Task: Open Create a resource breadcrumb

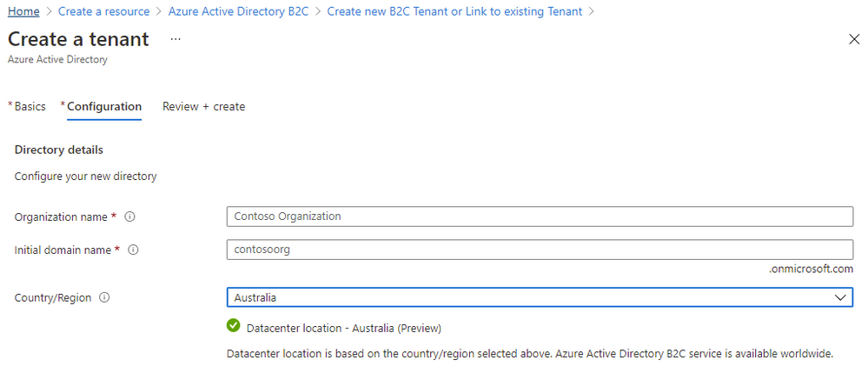Action: click(103, 11)
